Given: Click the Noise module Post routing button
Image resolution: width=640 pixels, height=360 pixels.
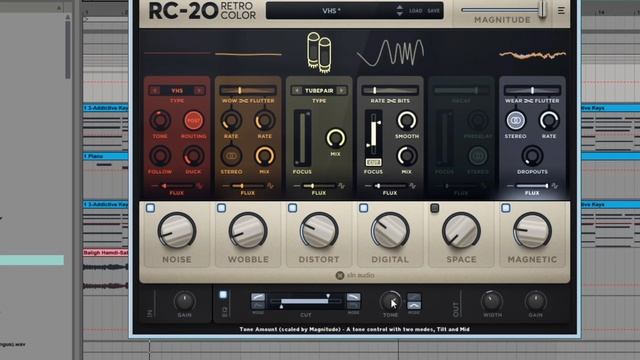Looking at the screenshot, I should (193, 120).
